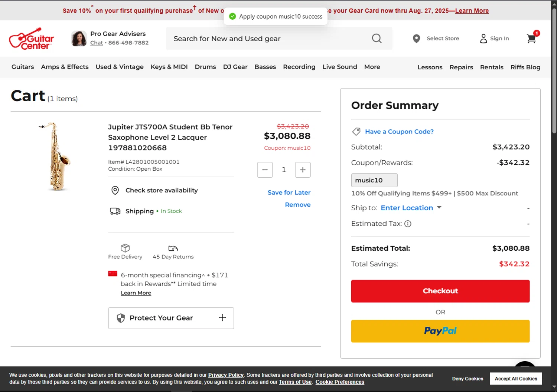
Task: Go to Rentals page
Action: point(492,67)
